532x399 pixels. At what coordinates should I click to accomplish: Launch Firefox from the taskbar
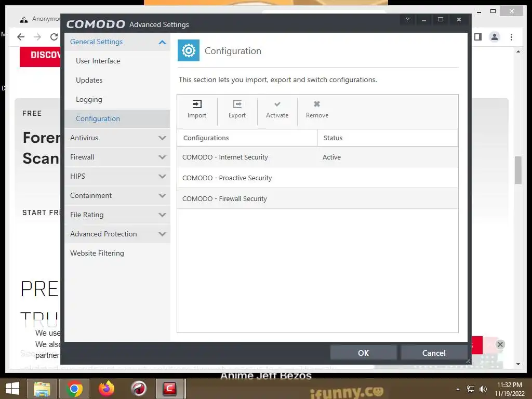point(106,389)
